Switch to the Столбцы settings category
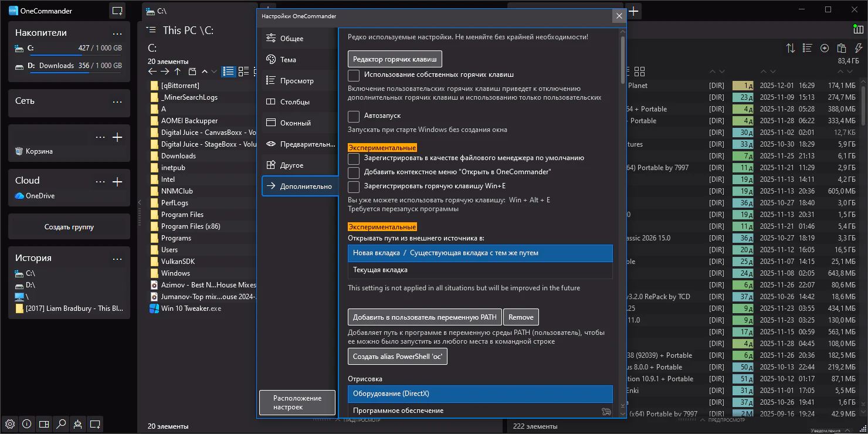This screenshot has width=868, height=434. tap(294, 102)
